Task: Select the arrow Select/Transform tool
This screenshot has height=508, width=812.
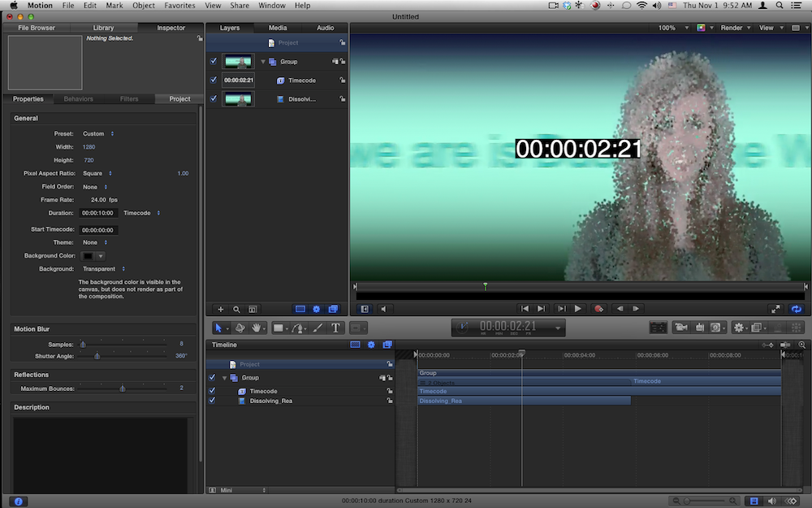Action: (x=218, y=328)
